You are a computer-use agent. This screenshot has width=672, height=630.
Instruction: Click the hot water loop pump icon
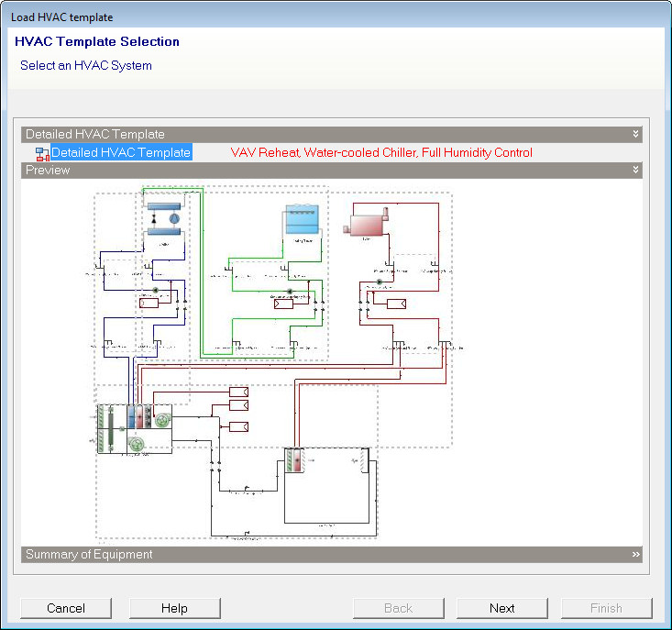coord(380,282)
